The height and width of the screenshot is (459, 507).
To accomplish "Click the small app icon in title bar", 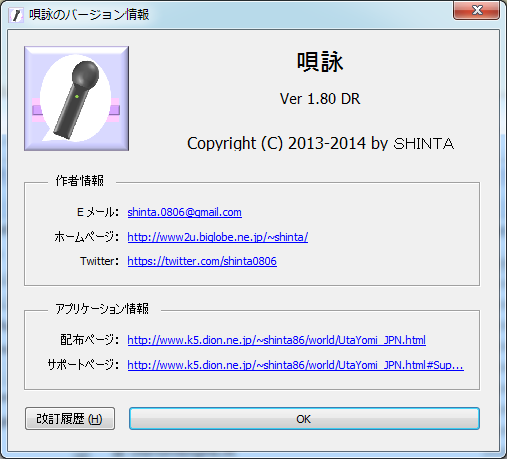I will point(16,15).
